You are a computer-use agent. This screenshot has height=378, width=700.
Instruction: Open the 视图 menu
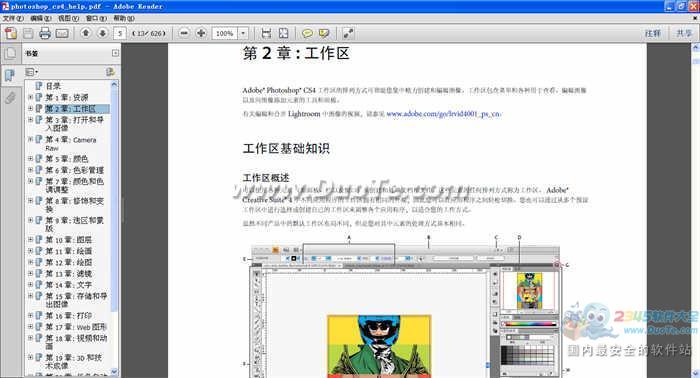(68, 18)
